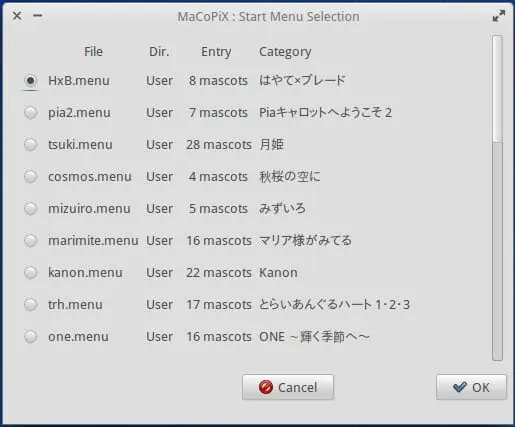Click the "7 mascots" entry text
This screenshot has height=427, width=515.
pos(218,113)
